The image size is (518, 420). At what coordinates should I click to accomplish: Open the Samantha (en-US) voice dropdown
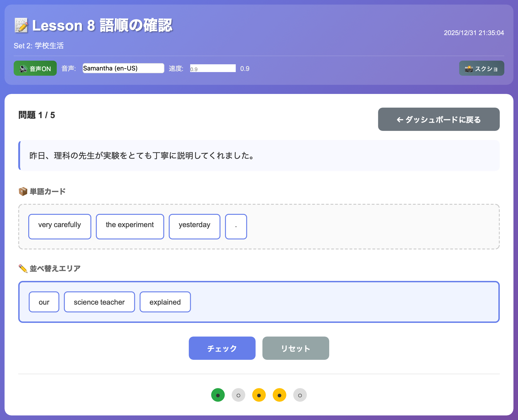coord(123,68)
